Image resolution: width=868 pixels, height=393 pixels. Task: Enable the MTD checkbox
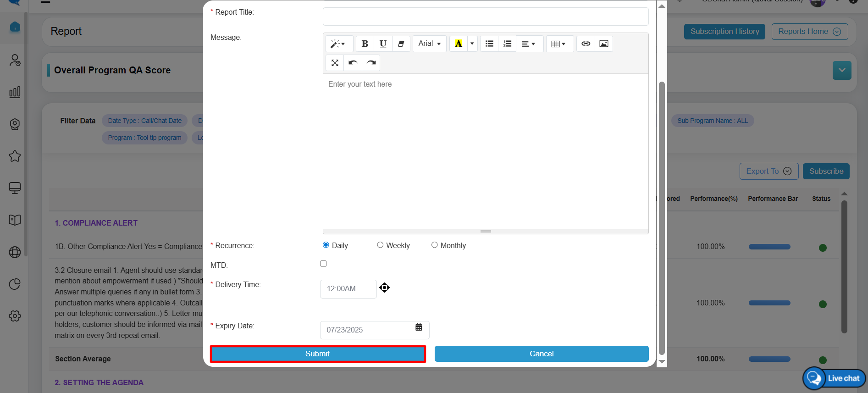click(323, 264)
